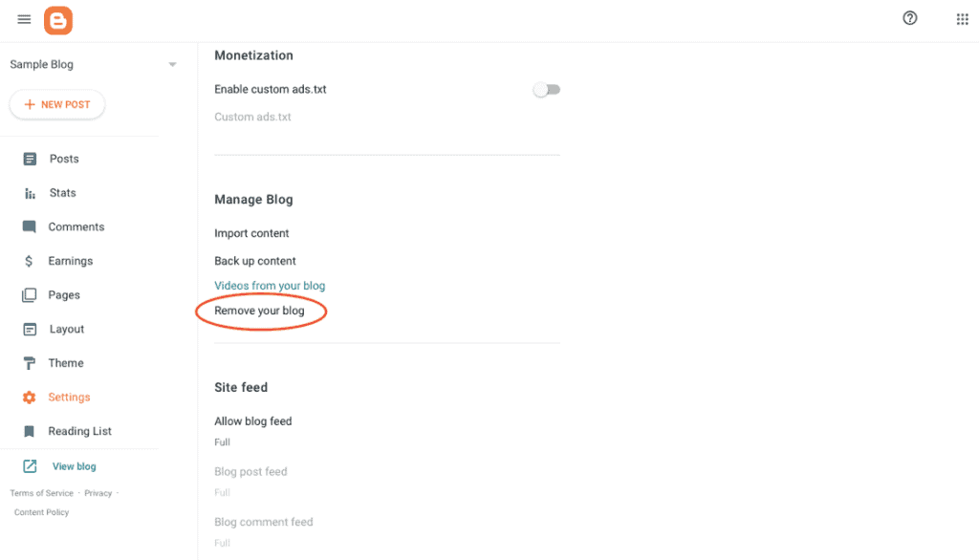Toggle Enable custom ads.txt
This screenshot has width=979, height=560.
[x=546, y=88]
